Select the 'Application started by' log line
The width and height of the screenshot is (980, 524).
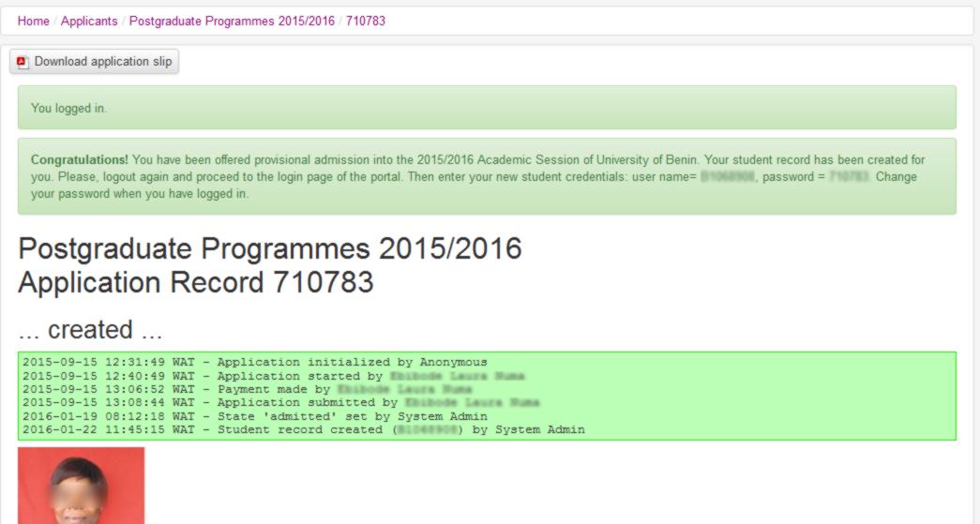(x=274, y=376)
